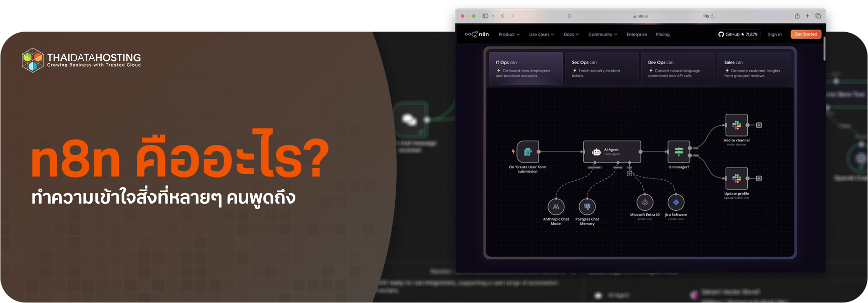Expand the Community menu
868x303 pixels.
603,35
